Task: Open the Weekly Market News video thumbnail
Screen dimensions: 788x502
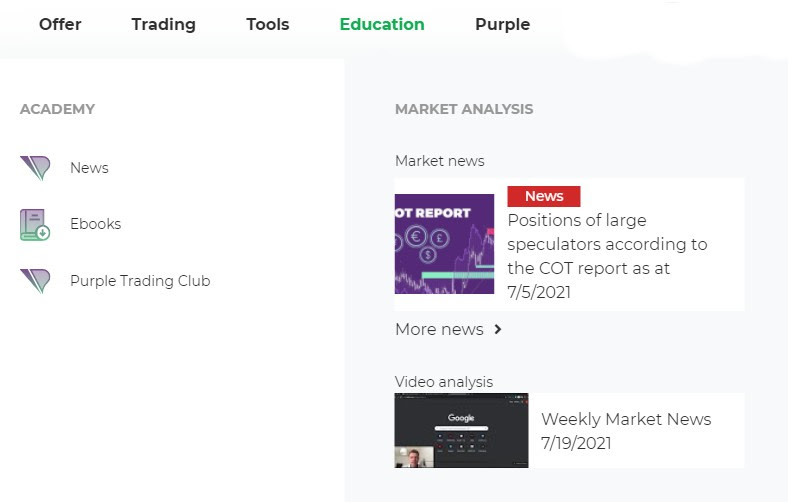Action: click(x=461, y=431)
